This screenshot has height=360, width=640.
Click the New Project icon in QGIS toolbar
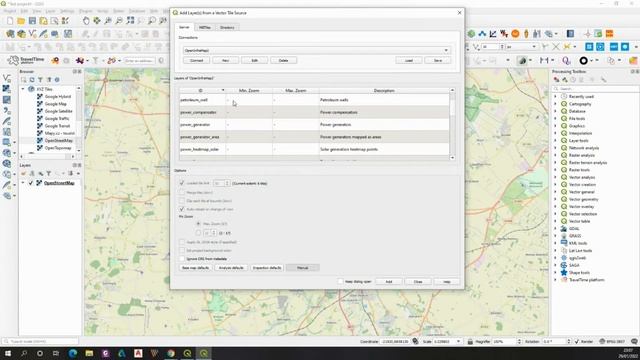pyautogui.click(x=10, y=20)
